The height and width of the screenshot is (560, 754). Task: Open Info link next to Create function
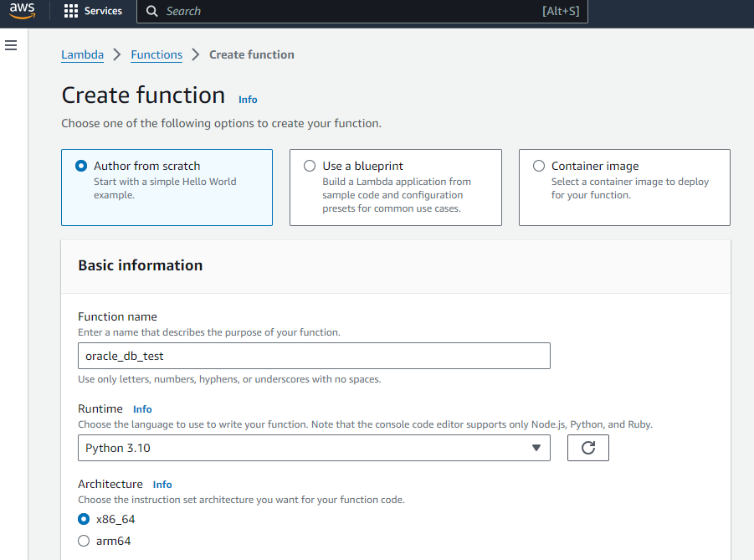coord(248,100)
